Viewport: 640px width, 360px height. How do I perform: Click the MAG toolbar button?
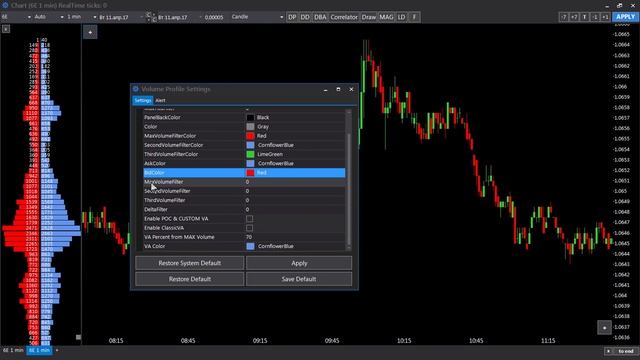(386, 17)
